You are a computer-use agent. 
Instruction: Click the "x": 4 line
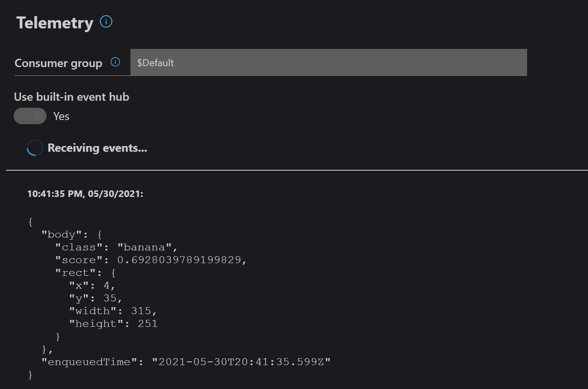click(92, 285)
